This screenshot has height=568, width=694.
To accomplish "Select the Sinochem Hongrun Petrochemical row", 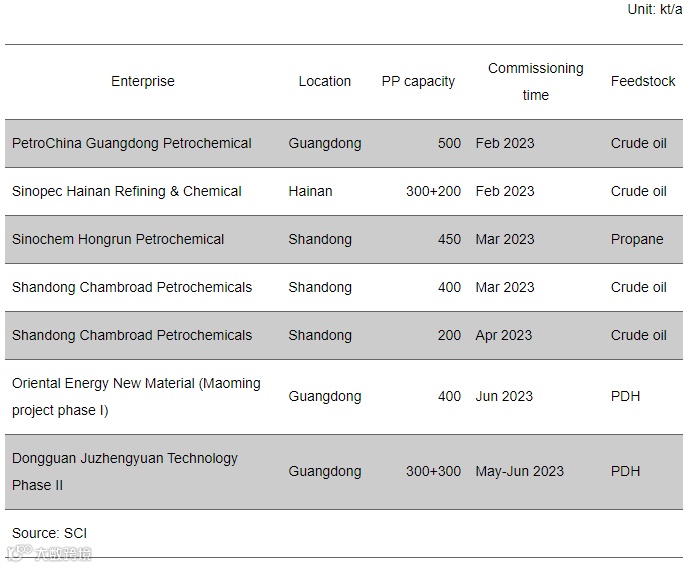I will click(x=118, y=239).
